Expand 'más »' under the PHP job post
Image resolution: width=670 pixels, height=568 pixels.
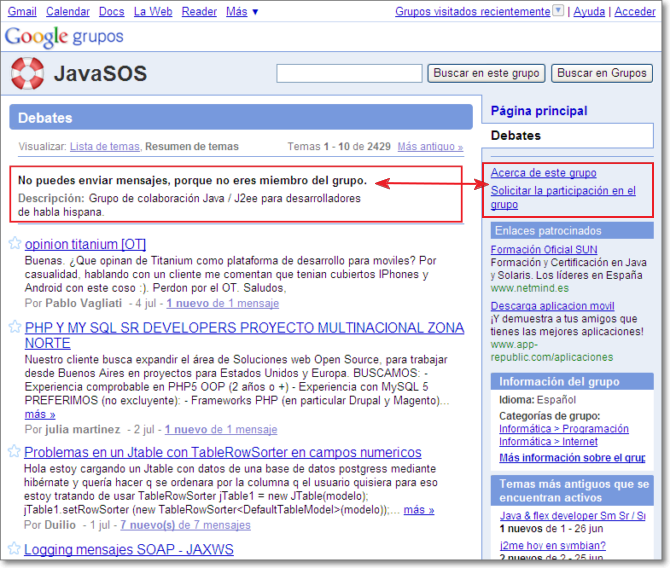(40, 415)
